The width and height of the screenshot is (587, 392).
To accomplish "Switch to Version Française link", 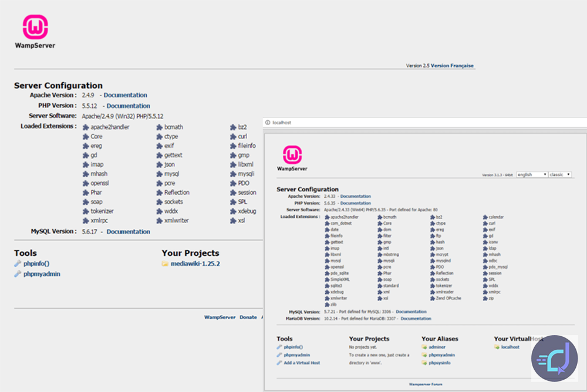I will coord(452,66).
